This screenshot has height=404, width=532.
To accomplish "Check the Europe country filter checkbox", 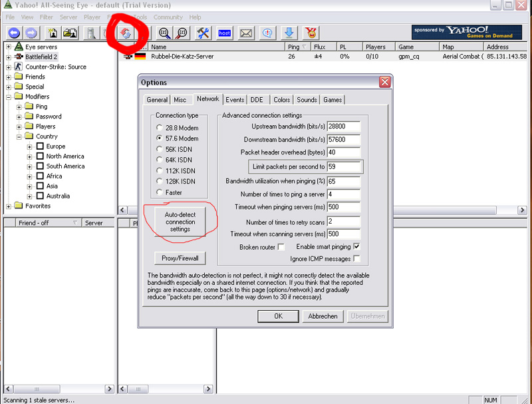I will tap(40, 146).
